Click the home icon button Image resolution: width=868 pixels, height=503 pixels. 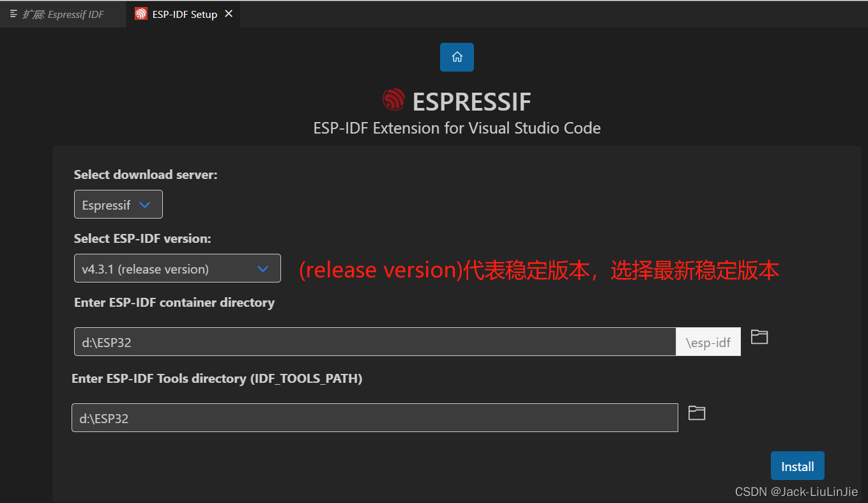pos(457,57)
